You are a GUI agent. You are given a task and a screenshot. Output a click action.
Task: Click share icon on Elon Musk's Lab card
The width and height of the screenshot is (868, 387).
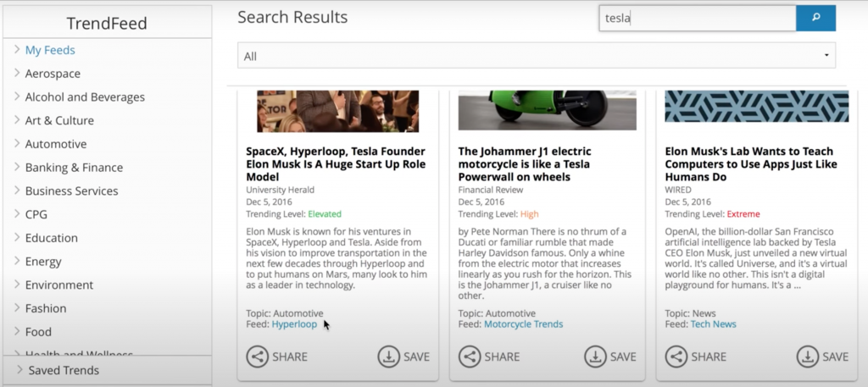[x=676, y=357]
